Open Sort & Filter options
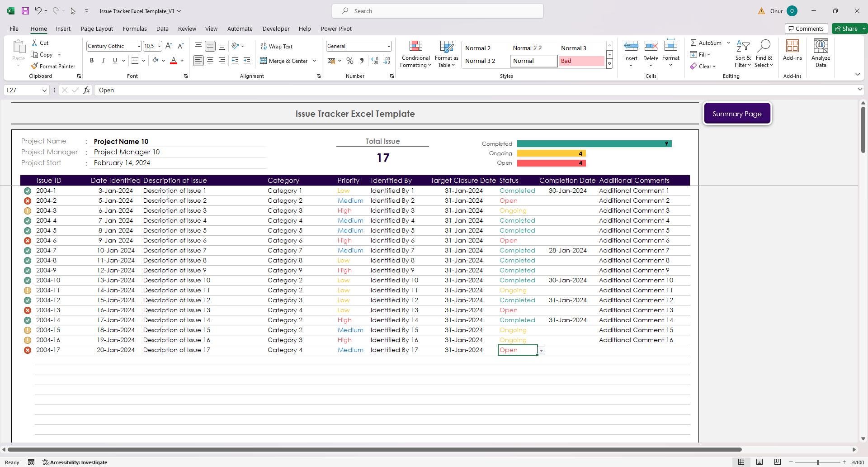Screen dimensions: 868x467 click(743, 54)
